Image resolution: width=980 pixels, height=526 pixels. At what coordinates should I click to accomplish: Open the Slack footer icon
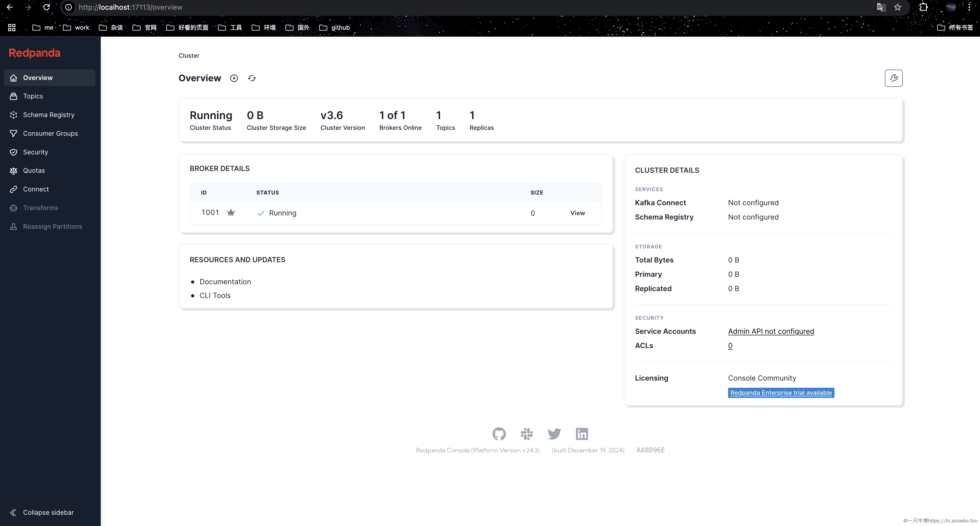[527, 433]
